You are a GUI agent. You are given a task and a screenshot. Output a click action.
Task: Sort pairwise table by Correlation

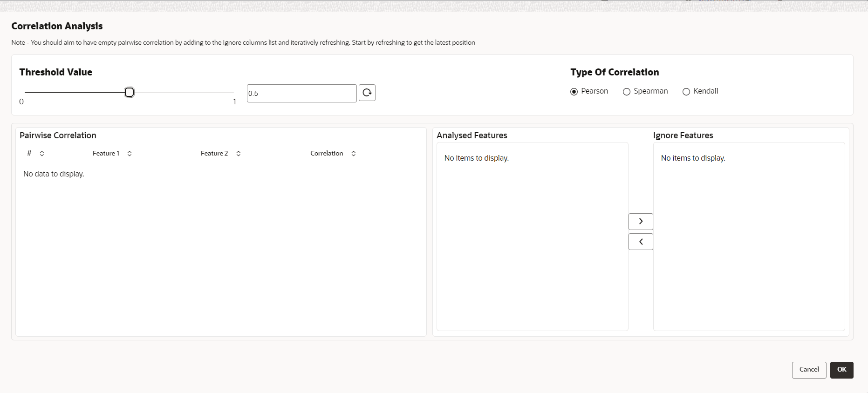click(x=354, y=154)
